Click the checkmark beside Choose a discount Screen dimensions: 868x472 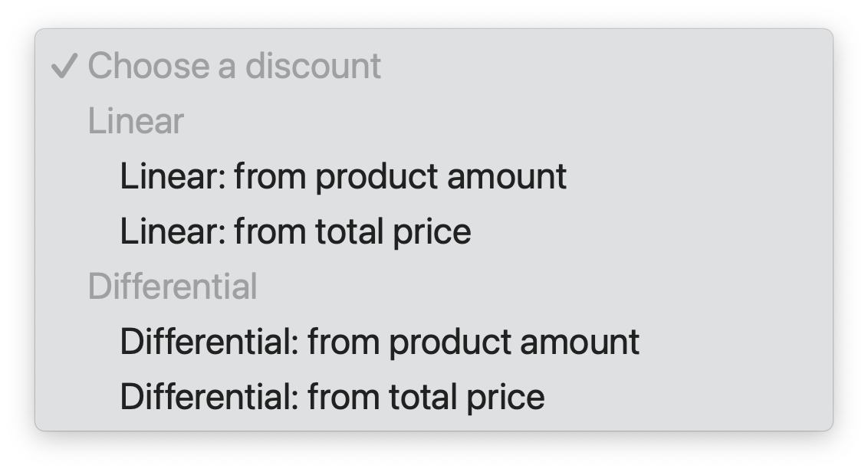pos(65,65)
